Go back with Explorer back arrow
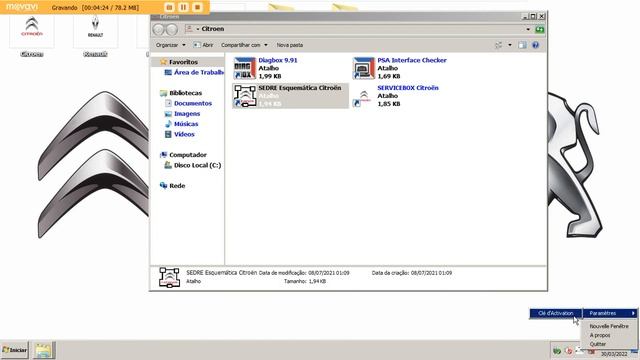Image resolution: width=640 pixels, height=360 pixels. (158, 29)
